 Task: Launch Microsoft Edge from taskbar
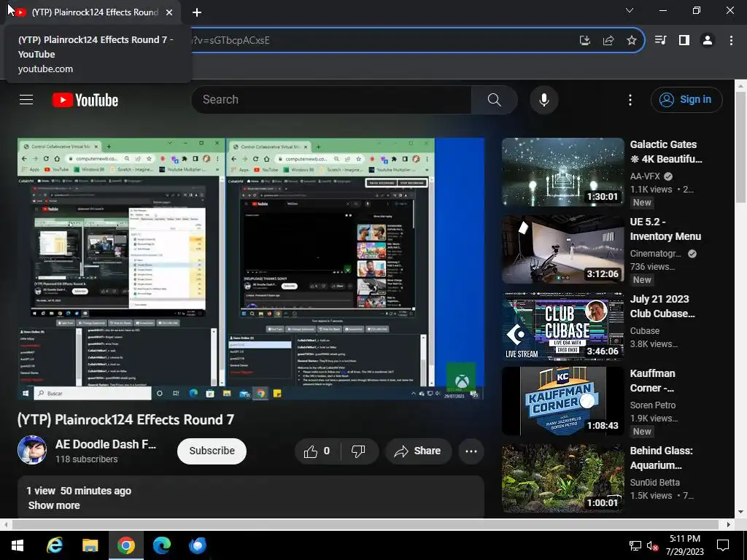(x=161, y=545)
